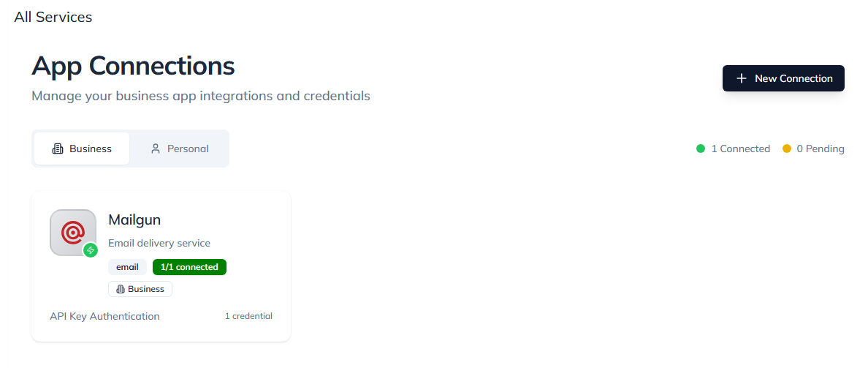The image size is (868, 368).
Task: Click the building icon in Mailgun's Business badge
Action: [x=121, y=289]
